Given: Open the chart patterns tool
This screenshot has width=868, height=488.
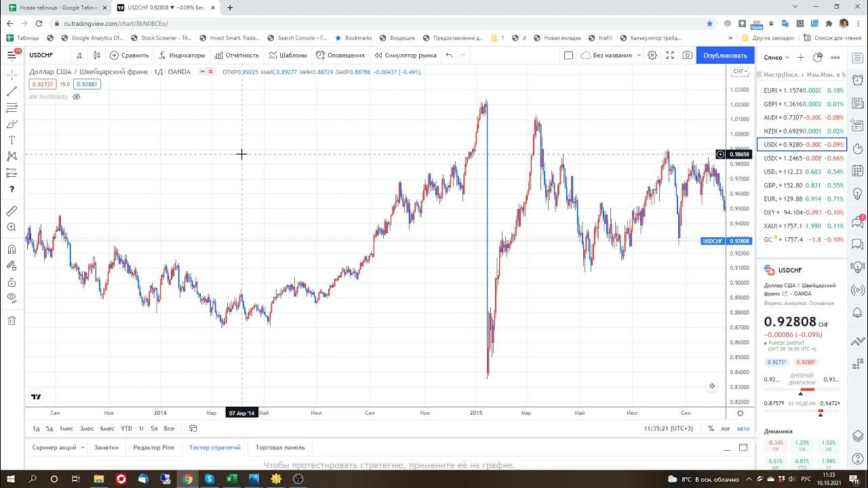Looking at the screenshot, I should tap(12, 157).
